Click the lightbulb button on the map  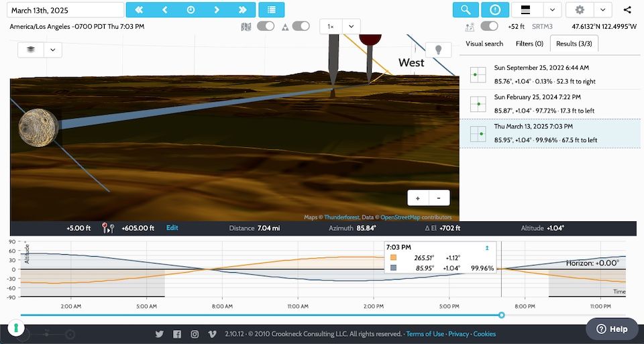pyautogui.click(x=438, y=50)
